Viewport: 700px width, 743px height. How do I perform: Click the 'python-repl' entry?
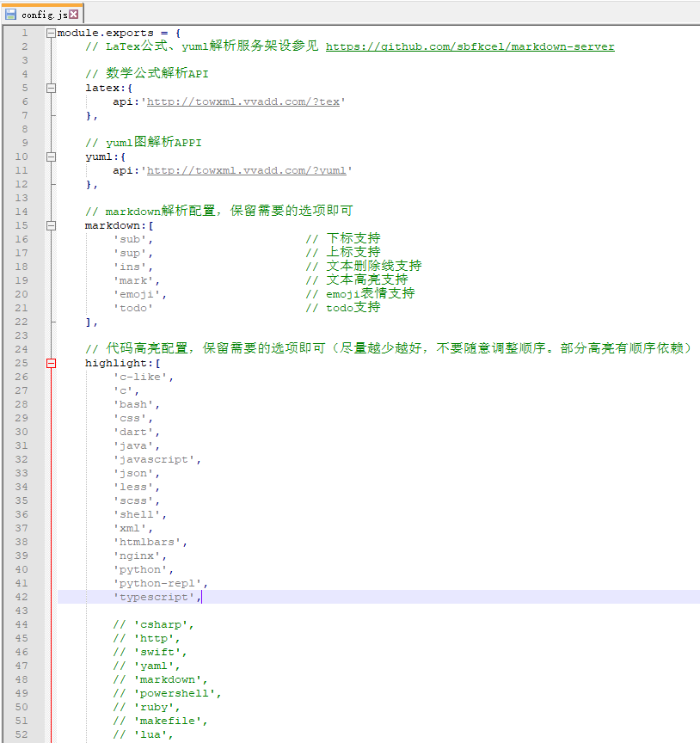(x=159, y=582)
